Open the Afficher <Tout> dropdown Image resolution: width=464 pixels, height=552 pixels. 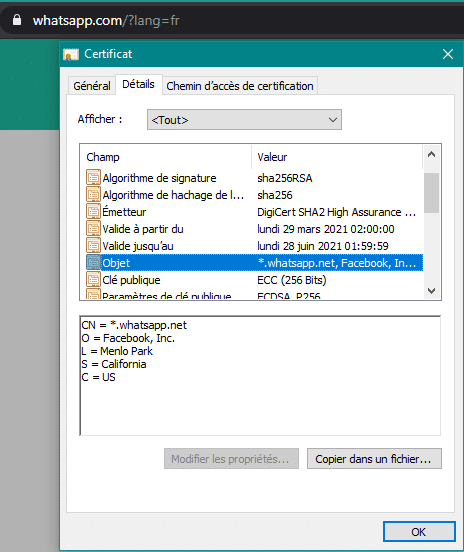coord(244,120)
